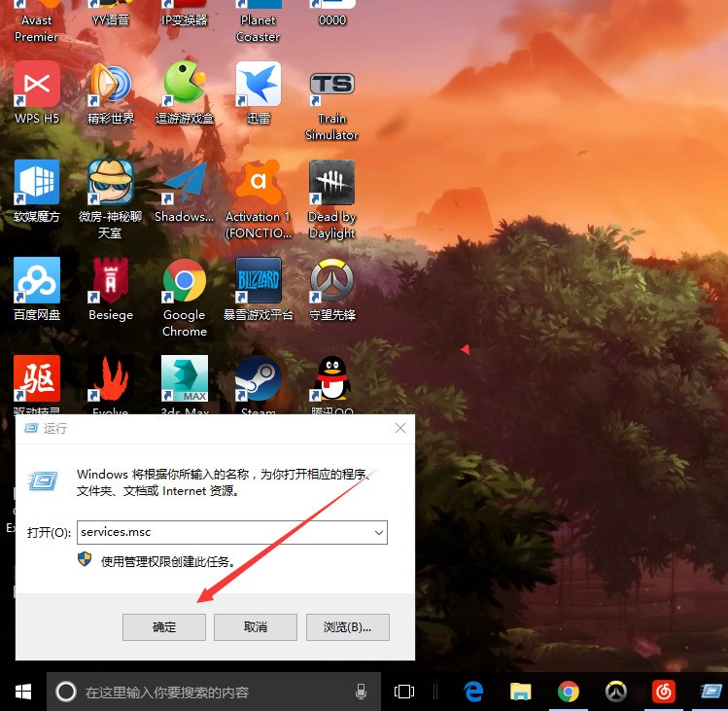Open the 3ds Max desktop shortcut

coord(185,378)
